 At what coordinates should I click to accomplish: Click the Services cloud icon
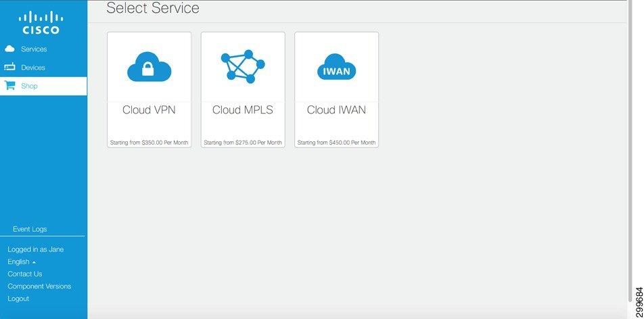pyautogui.click(x=9, y=49)
